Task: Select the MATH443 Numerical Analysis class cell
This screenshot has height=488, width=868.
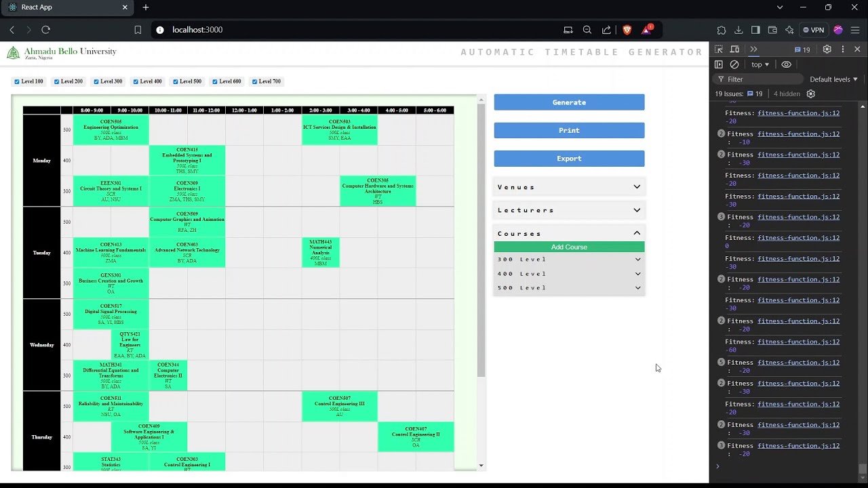Action: 321,252
